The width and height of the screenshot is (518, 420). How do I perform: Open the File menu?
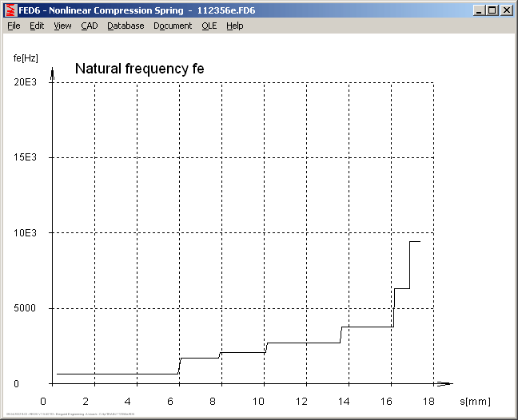14,26
